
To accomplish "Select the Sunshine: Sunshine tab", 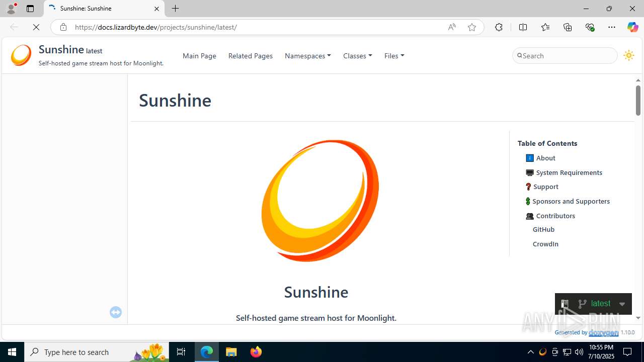I will click(x=104, y=9).
